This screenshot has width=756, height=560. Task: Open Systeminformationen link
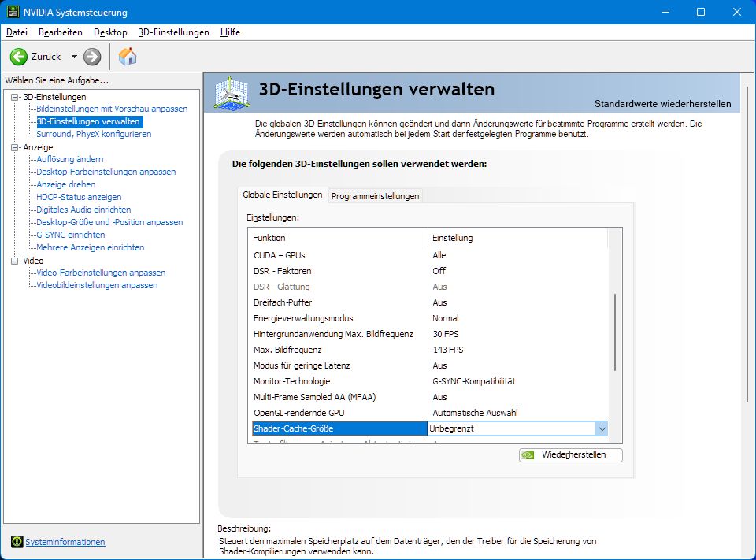[65, 542]
